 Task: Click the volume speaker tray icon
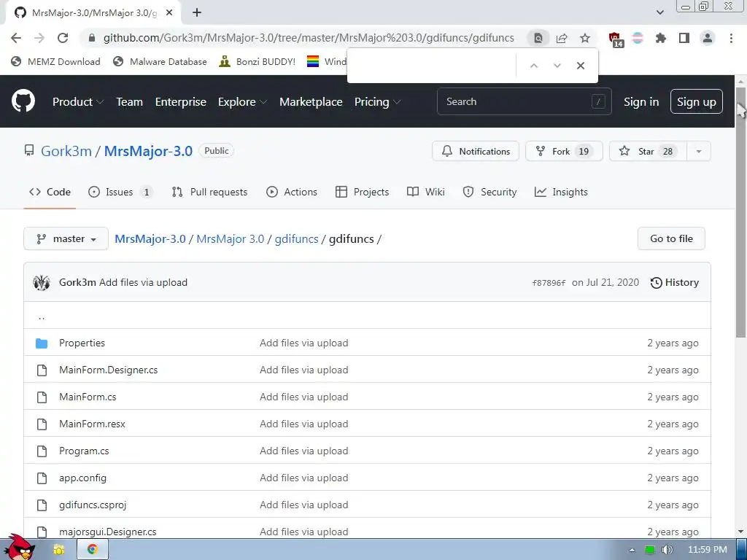[x=667, y=550]
